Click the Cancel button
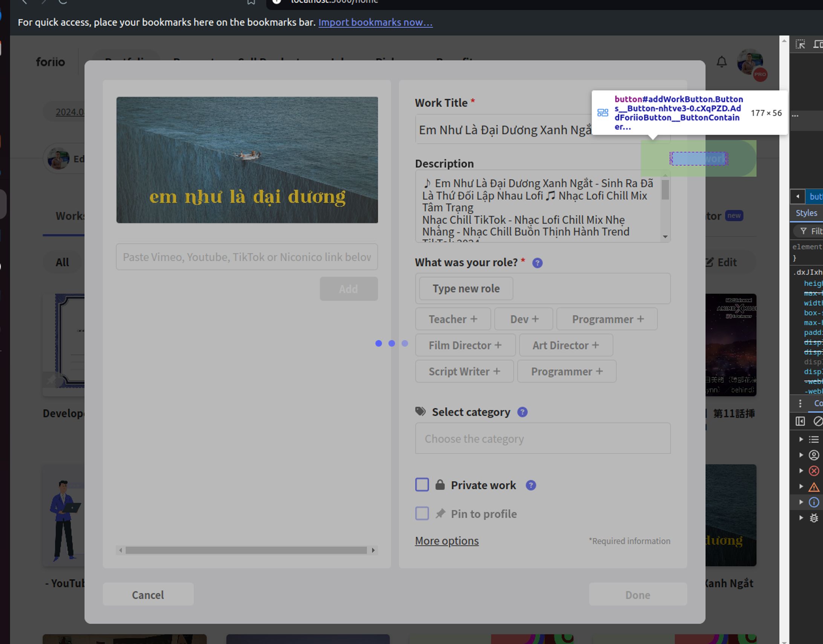The height and width of the screenshot is (644, 823). [148, 595]
